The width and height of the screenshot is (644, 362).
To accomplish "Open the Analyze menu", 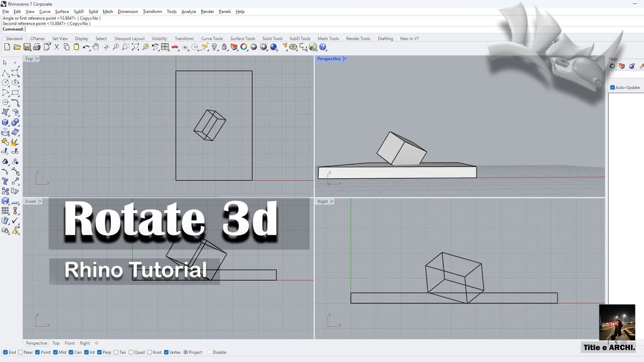I will (189, 12).
